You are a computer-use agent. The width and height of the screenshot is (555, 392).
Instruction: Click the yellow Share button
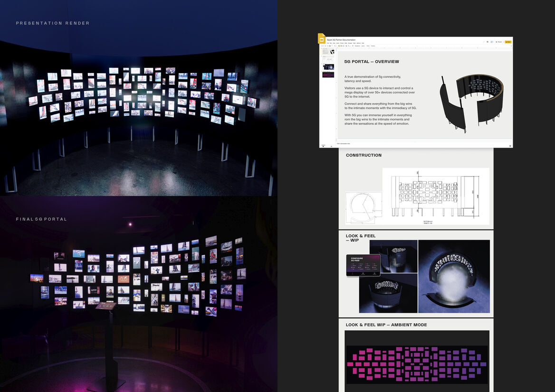click(x=508, y=42)
